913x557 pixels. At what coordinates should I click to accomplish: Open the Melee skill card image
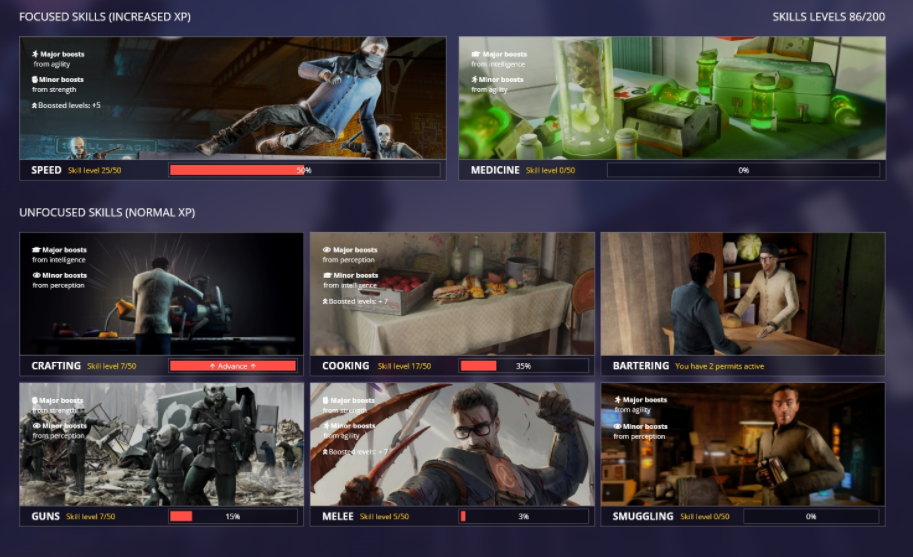(x=452, y=444)
